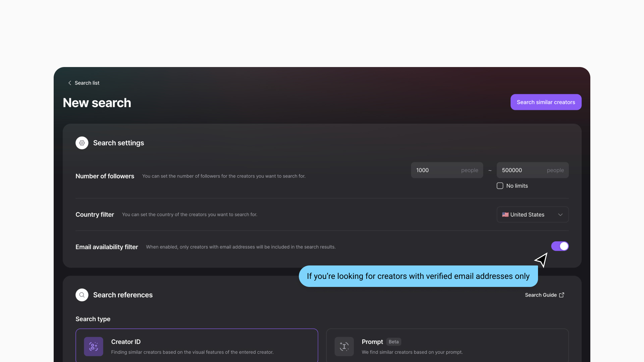Go back to Search list
This screenshot has width=644, height=362.
click(87, 83)
